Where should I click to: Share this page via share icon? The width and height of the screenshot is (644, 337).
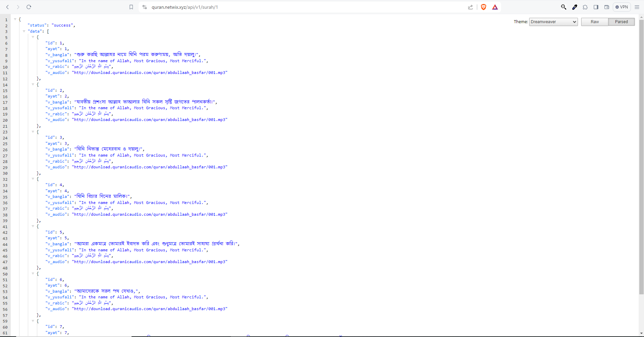(x=470, y=7)
